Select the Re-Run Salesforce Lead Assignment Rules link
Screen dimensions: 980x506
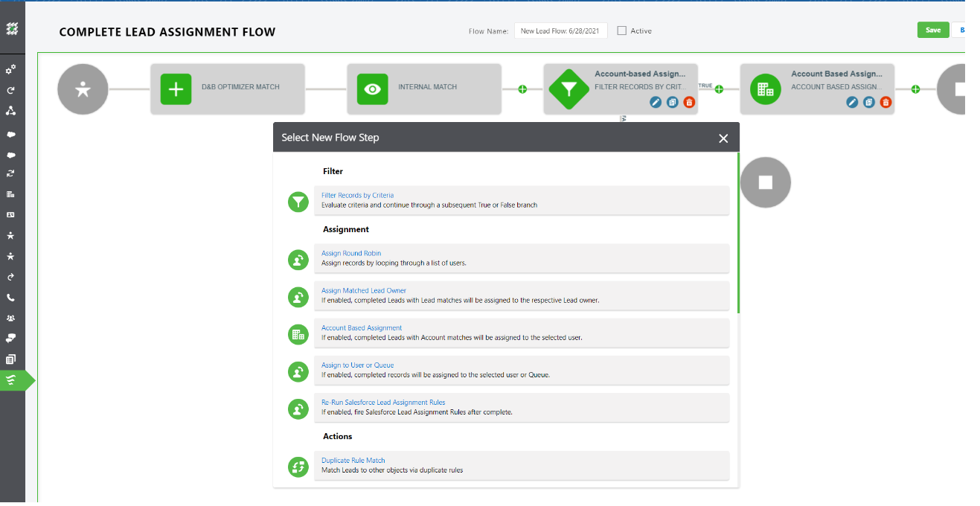[x=382, y=402]
